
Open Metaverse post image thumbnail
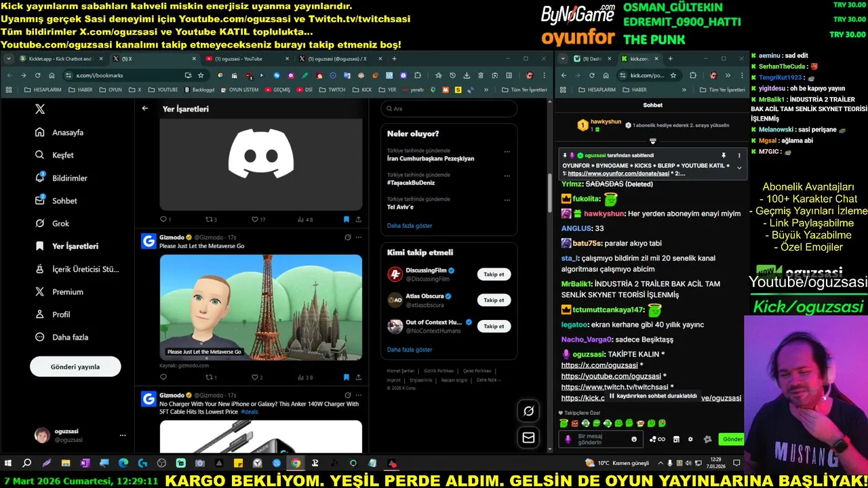[261, 307]
